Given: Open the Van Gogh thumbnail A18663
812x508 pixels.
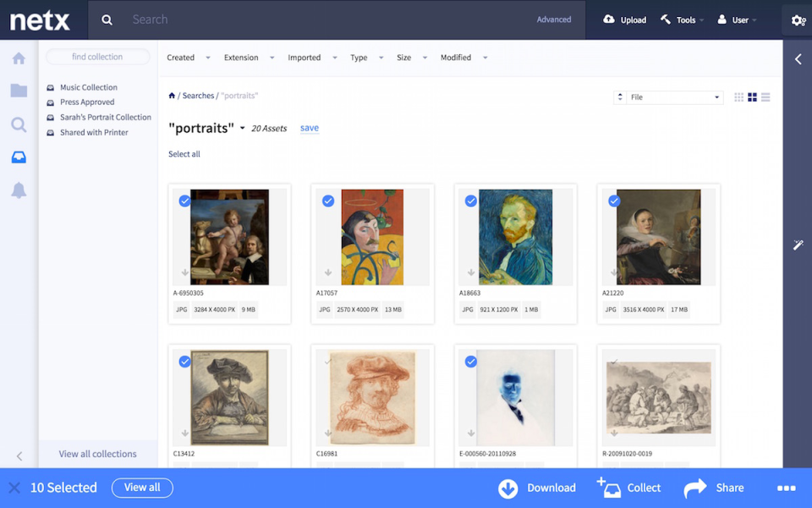Looking at the screenshot, I should (515, 237).
